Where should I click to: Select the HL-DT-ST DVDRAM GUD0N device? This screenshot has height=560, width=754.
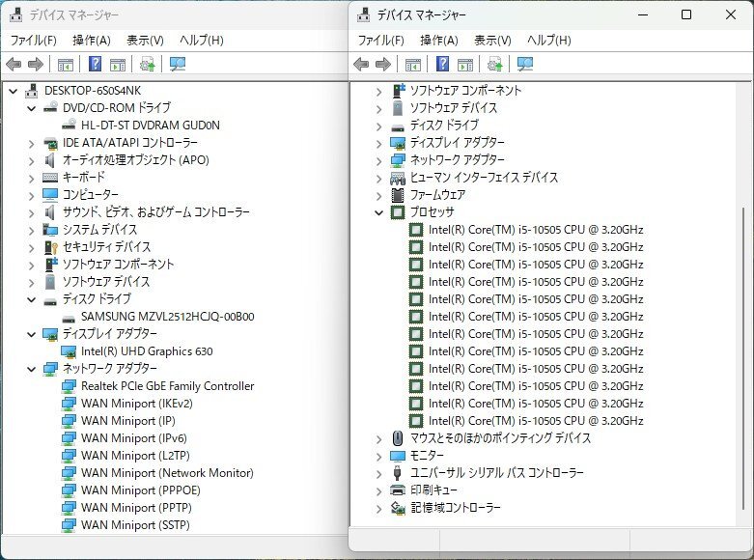point(150,126)
